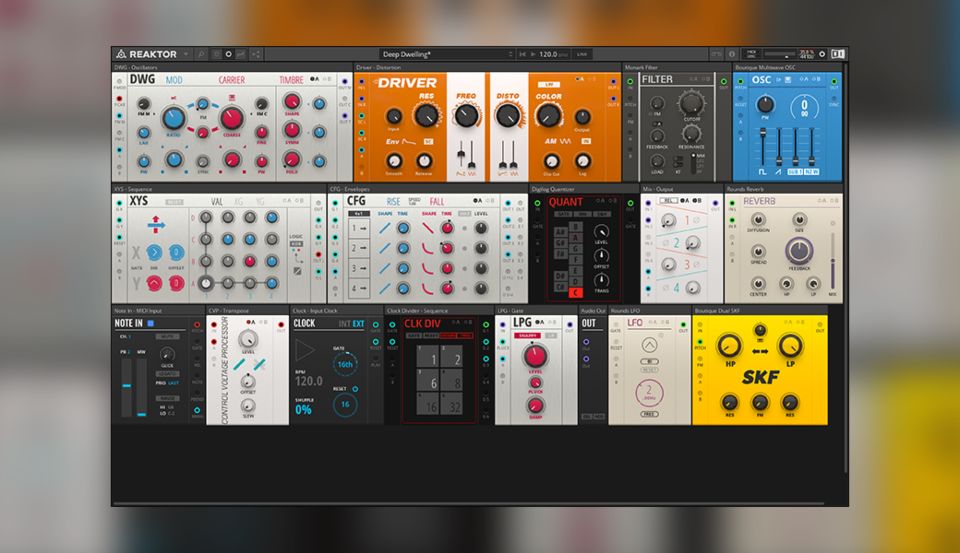Click the large blue RATIO knob in DWG
The width and height of the screenshot is (960, 553).
[173, 118]
